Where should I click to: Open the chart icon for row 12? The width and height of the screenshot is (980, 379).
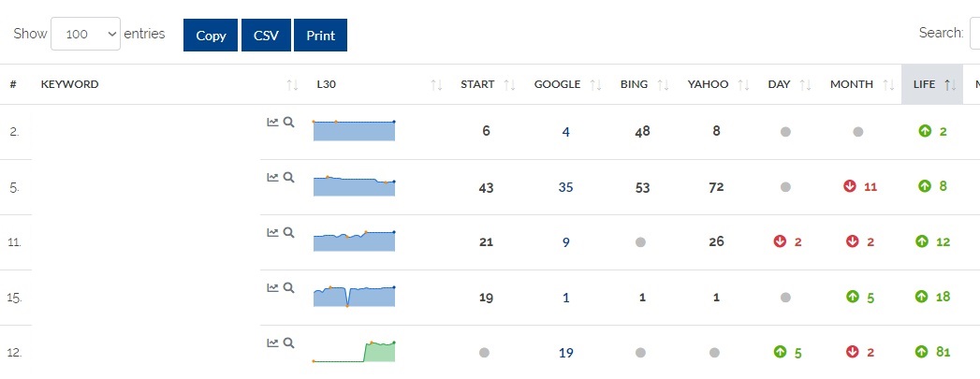[x=272, y=343]
